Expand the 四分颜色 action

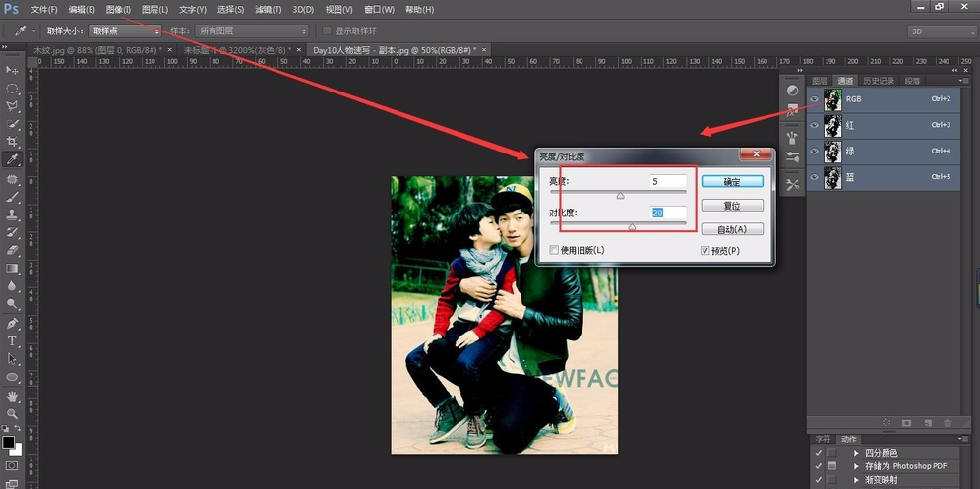click(x=856, y=453)
